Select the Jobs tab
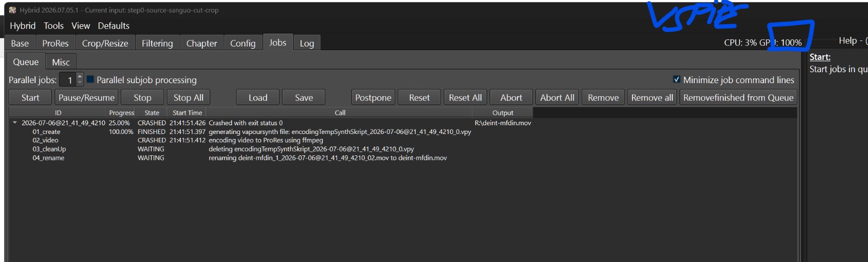The image size is (868, 262). 277,42
